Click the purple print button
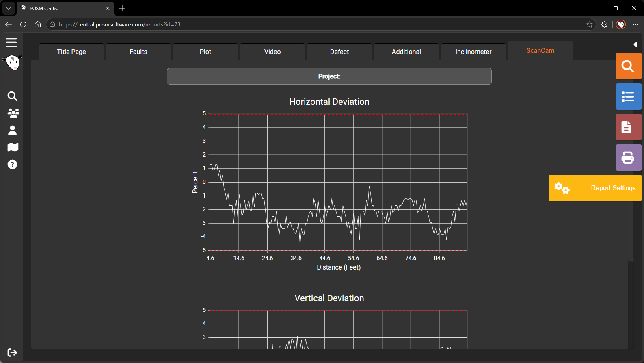The height and width of the screenshot is (363, 644). tap(628, 157)
